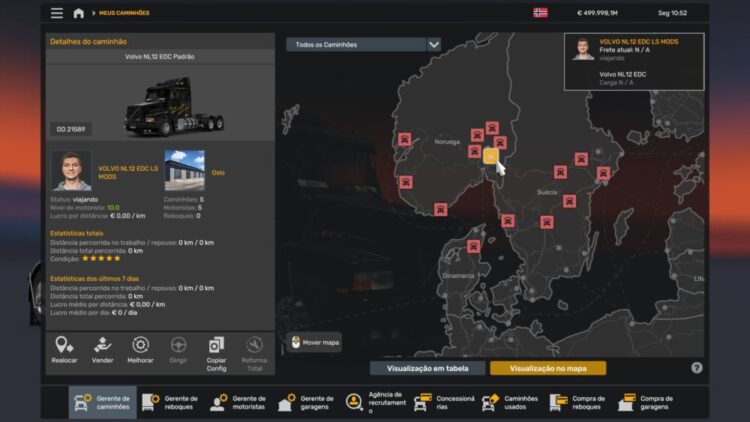Go to Agência de recrutamento
Image resolution: width=750 pixels, height=422 pixels.
pos(375,402)
